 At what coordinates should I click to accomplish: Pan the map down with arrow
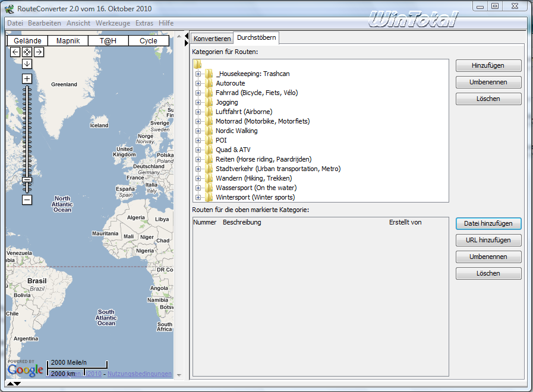click(27, 64)
